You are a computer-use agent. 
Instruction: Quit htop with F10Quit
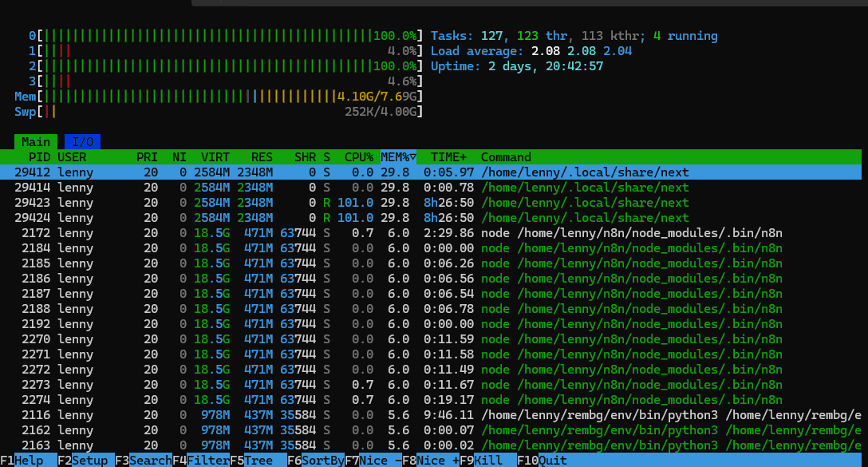541,460
